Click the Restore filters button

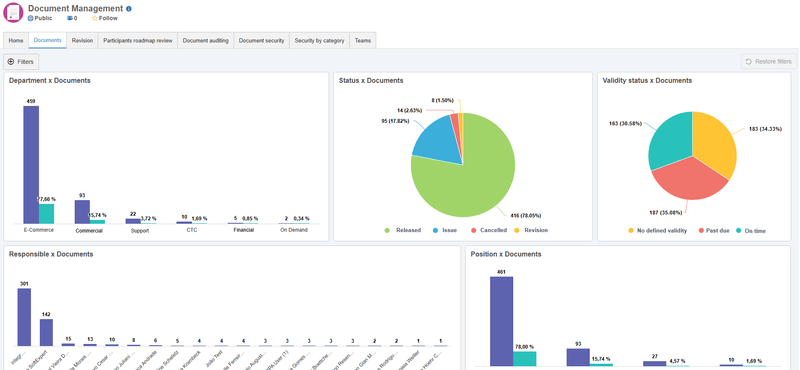[x=768, y=62]
